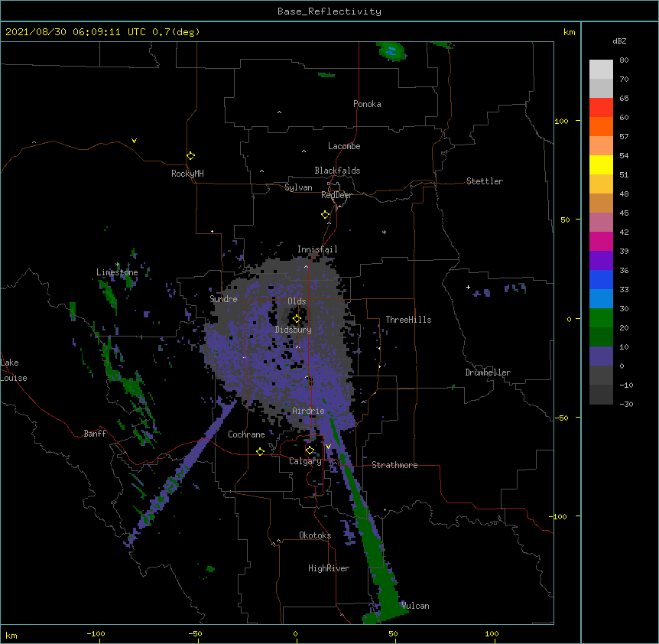This screenshot has width=659, height=644.
Task: Click the yellow diamond marker above RockyMH
Action: pos(190,156)
